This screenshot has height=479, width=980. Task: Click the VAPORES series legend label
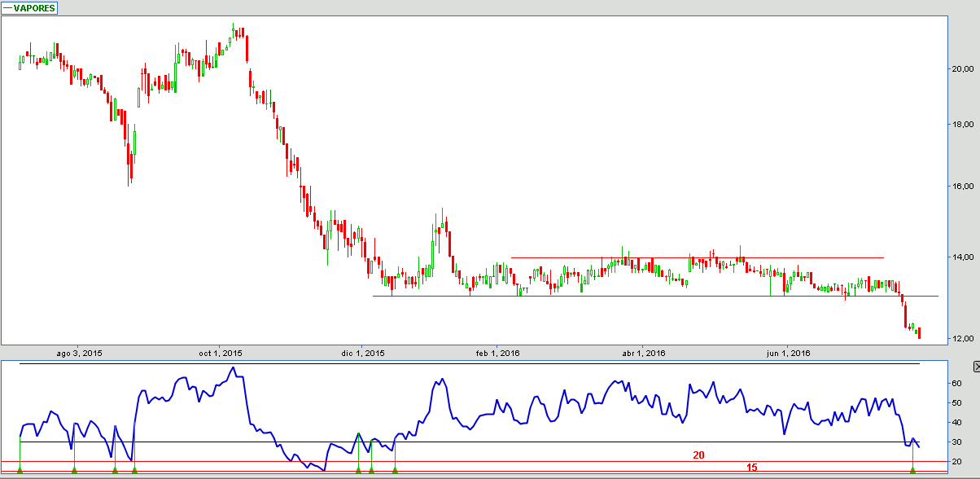coord(29,7)
